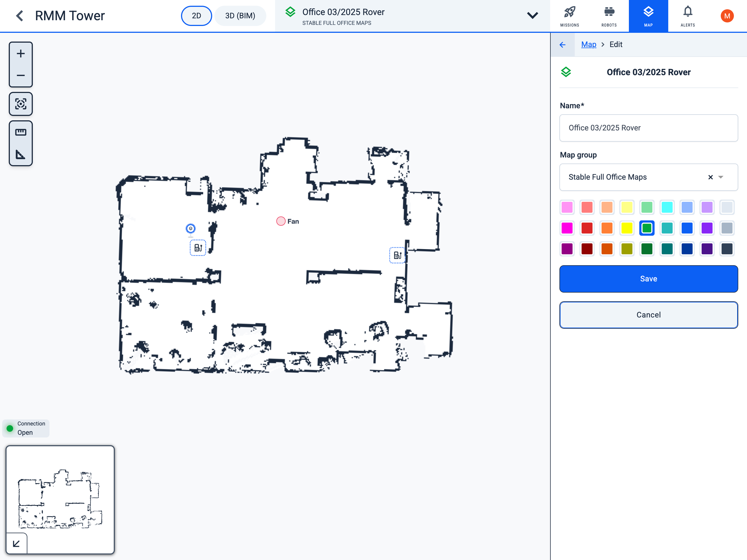Click the green map icon in the Edit panel
The height and width of the screenshot is (560, 747).
[x=566, y=72]
